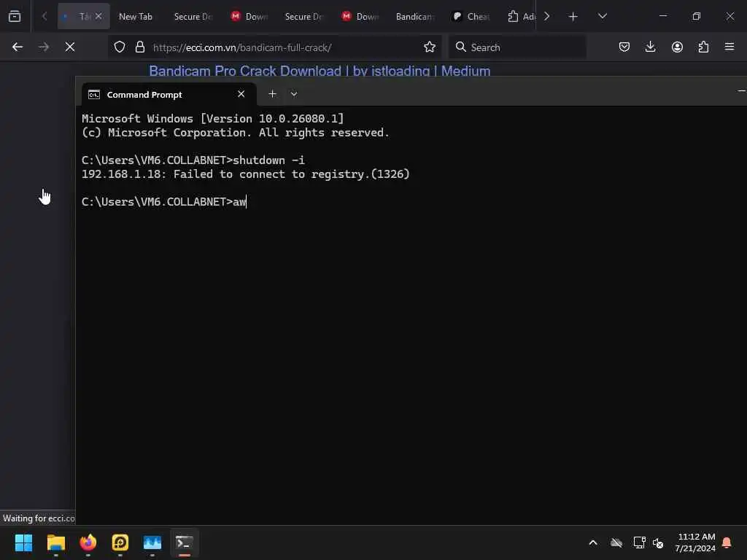The image size is (747, 560).
Task: Minimize the terminal window
Action: (741, 90)
